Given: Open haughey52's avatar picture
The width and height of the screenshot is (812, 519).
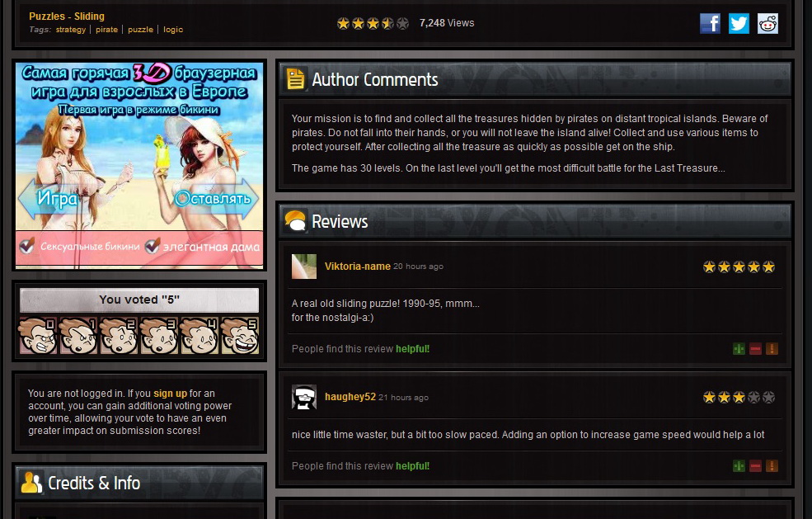Looking at the screenshot, I should pyautogui.click(x=304, y=397).
